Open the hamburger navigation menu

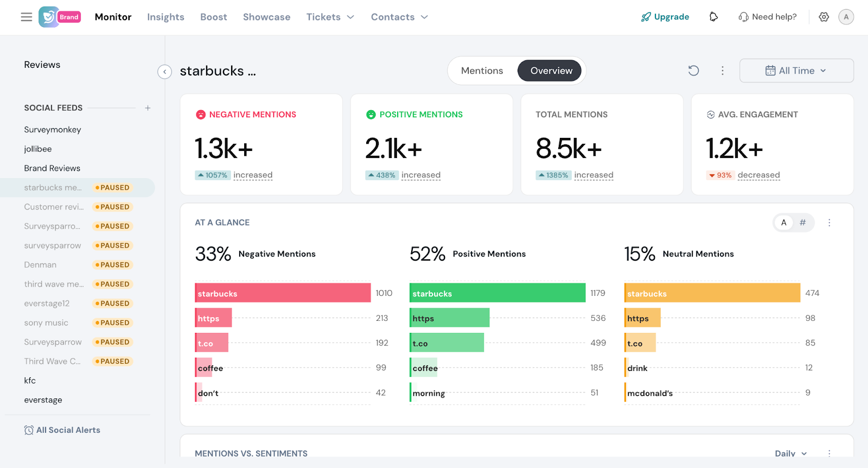click(26, 17)
